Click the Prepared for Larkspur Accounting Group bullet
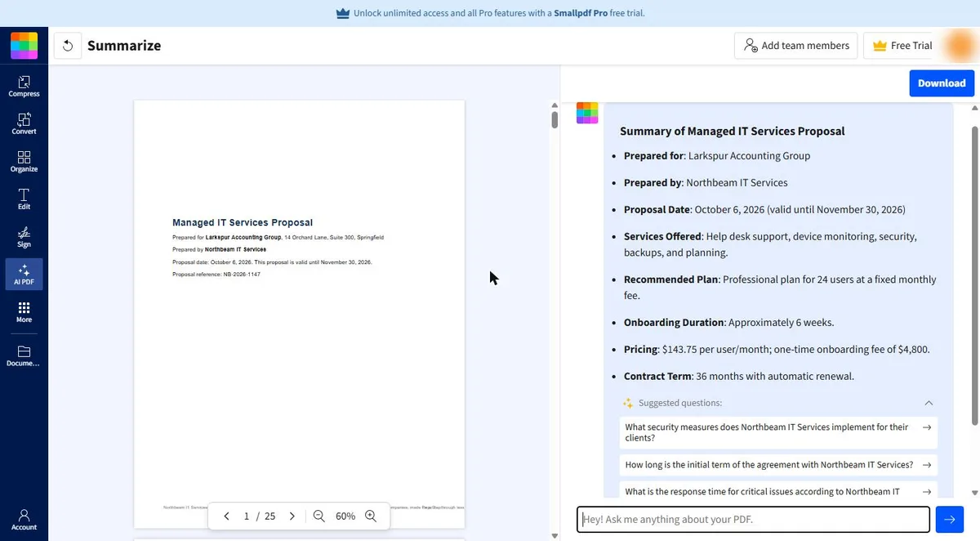The width and height of the screenshot is (980, 541). [717, 155]
